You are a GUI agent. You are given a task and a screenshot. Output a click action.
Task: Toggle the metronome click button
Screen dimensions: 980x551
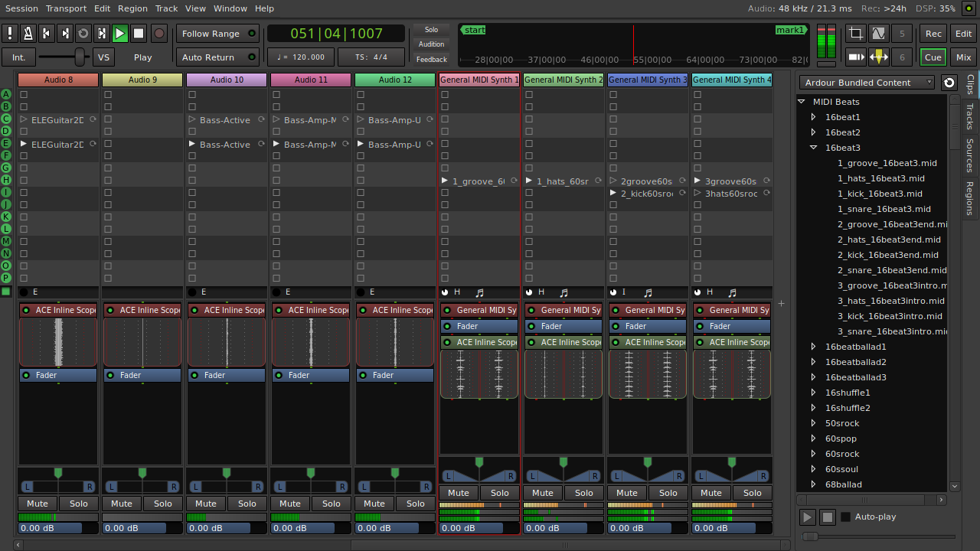(x=28, y=34)
